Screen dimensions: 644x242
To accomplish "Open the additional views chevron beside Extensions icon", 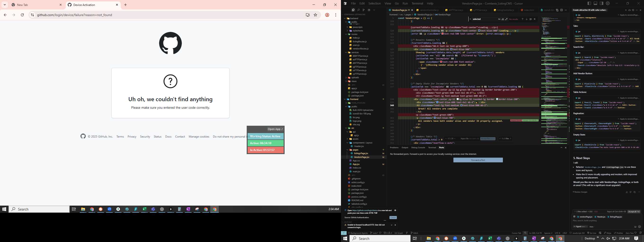I will click(x=374, y=10).
